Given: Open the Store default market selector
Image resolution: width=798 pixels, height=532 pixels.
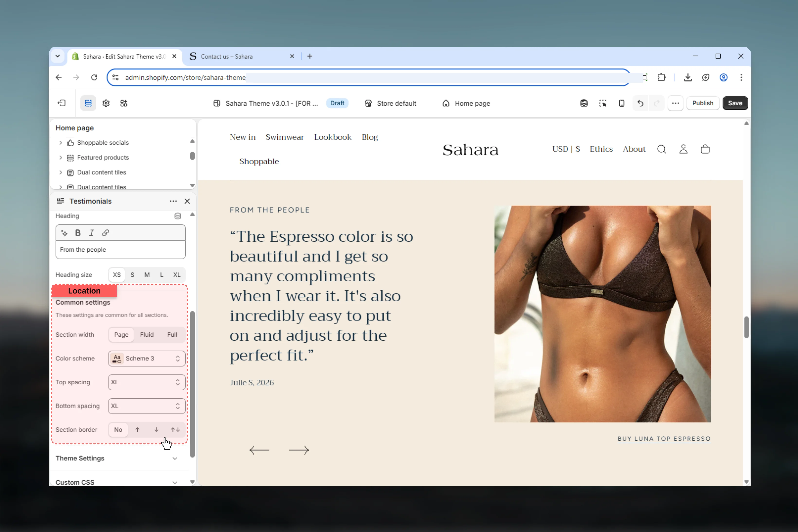Looking at the screenshot, I should tap(390, 103).
